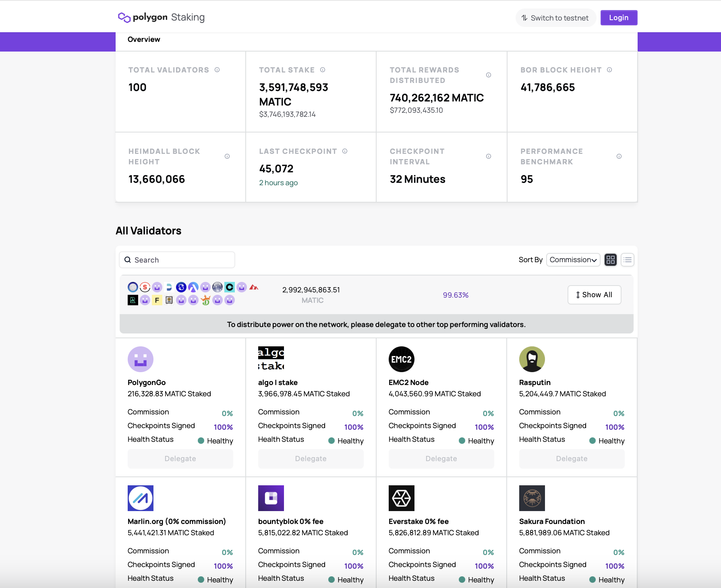Click the Total Validators info icon
Screen dimensions: 721x588
pyautogui.click(x=217, y=70)
